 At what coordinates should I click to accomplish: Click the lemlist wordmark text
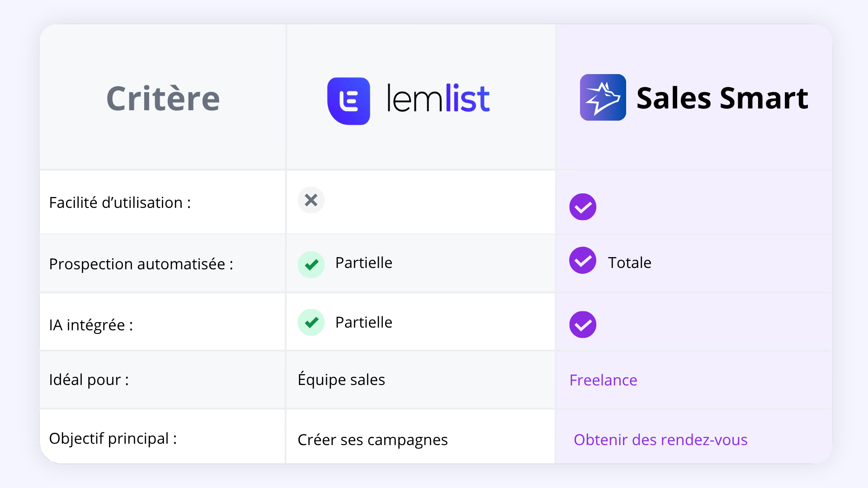coord(438,98)
